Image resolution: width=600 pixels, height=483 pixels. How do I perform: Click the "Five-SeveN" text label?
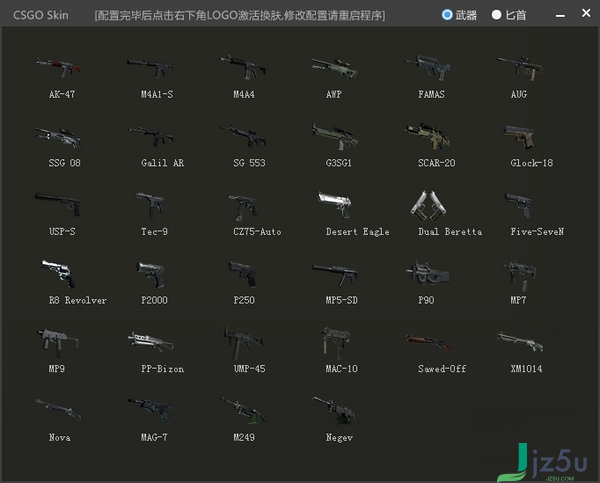tap(537, 232)
